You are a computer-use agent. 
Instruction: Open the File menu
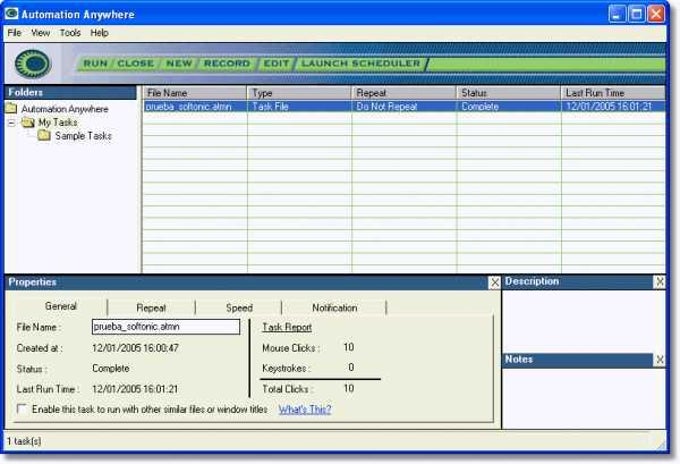click(14, 33)
